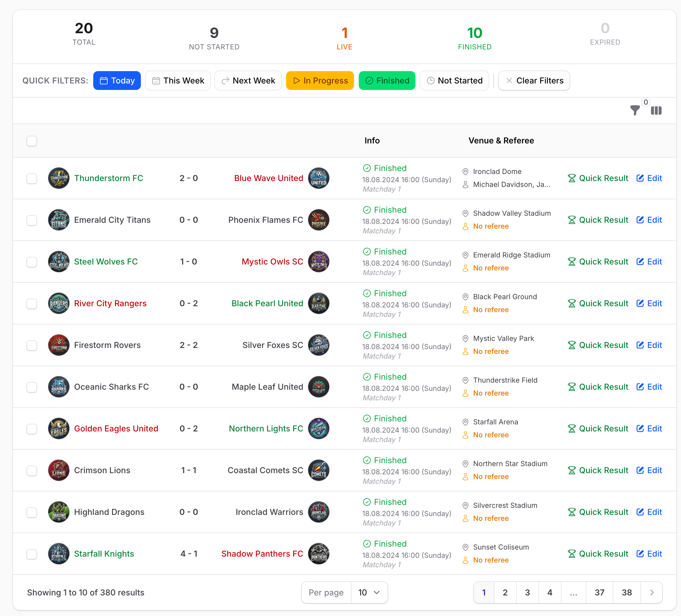
Task: Check the Steel Wolves FC match row
Action: point(32,262)
